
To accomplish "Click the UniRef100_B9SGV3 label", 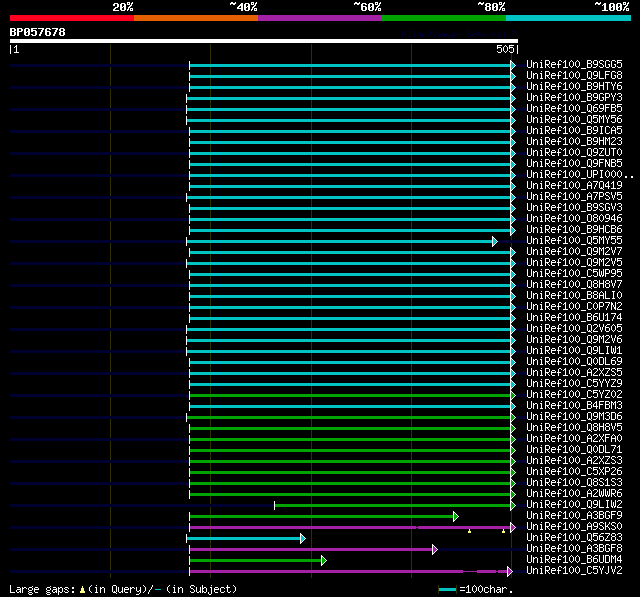I will (574, 208).
